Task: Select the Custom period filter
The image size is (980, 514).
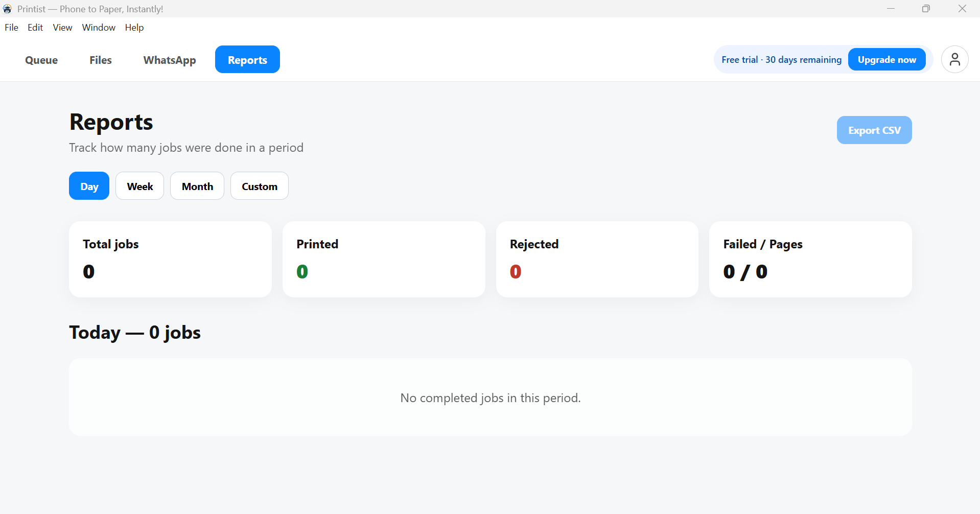Action: 260,186
